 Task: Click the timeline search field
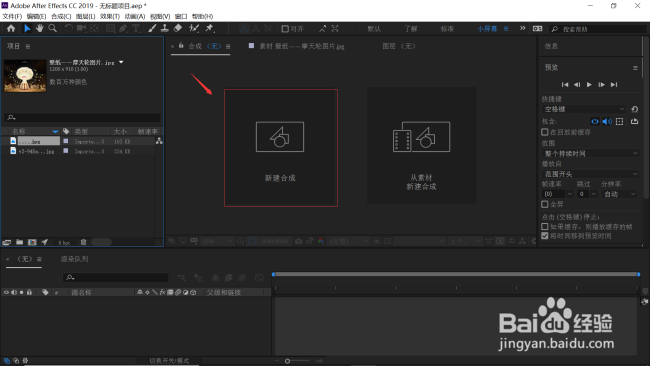(x=116, y=277)
